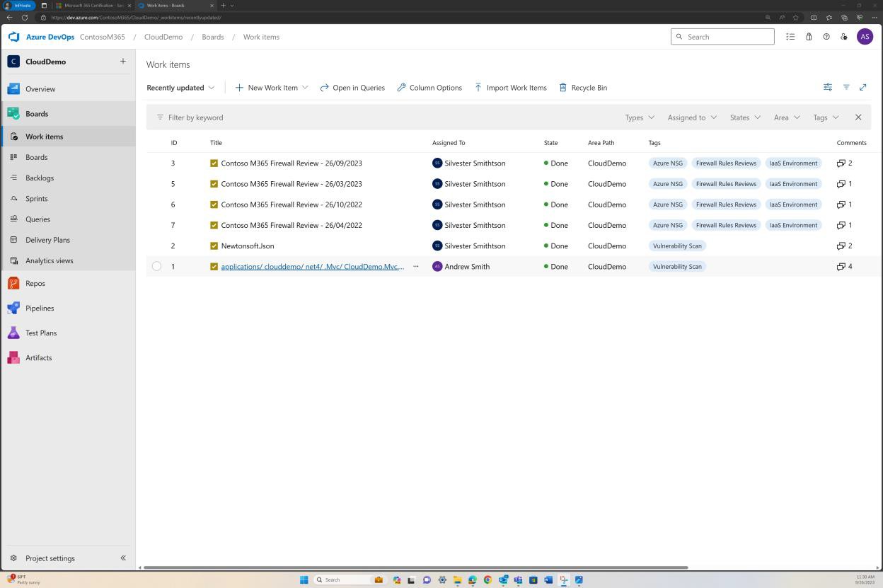Open the Repos section in the sidebar
883x588 pixels.
(x=35, y=283)
